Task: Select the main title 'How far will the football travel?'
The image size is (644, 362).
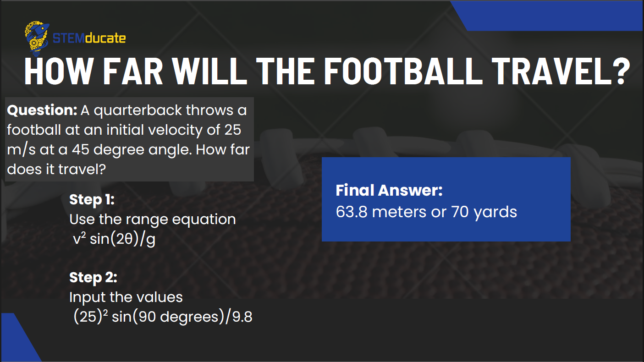Action: 326,71
